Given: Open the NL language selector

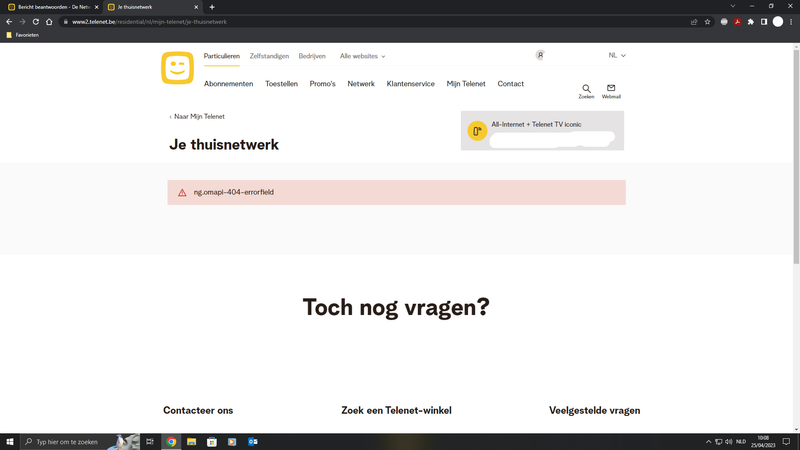Looking at the screenshot, I should click(617, 56).
